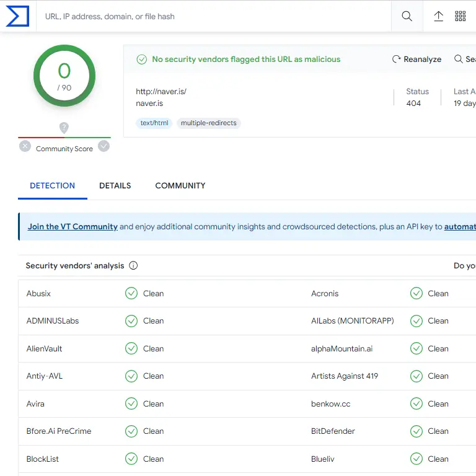This screenshot has width=476, height=476.
Task: Click the green check for AILabs (MONITORAPP)
Action: point(416,321)
